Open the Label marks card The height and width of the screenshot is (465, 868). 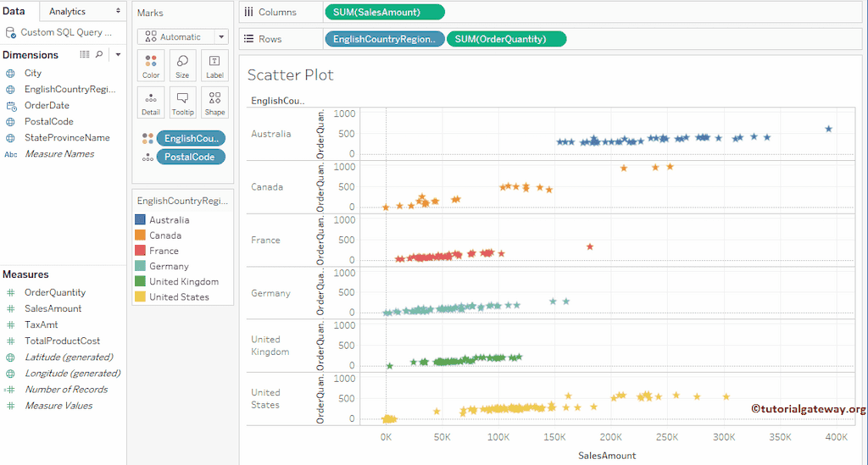click(x=214, y=66)
